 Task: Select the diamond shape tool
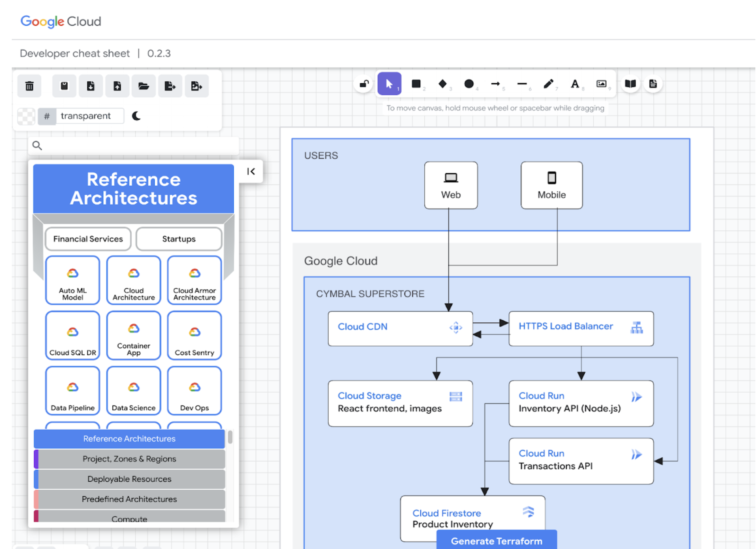(x=442, y=85)
